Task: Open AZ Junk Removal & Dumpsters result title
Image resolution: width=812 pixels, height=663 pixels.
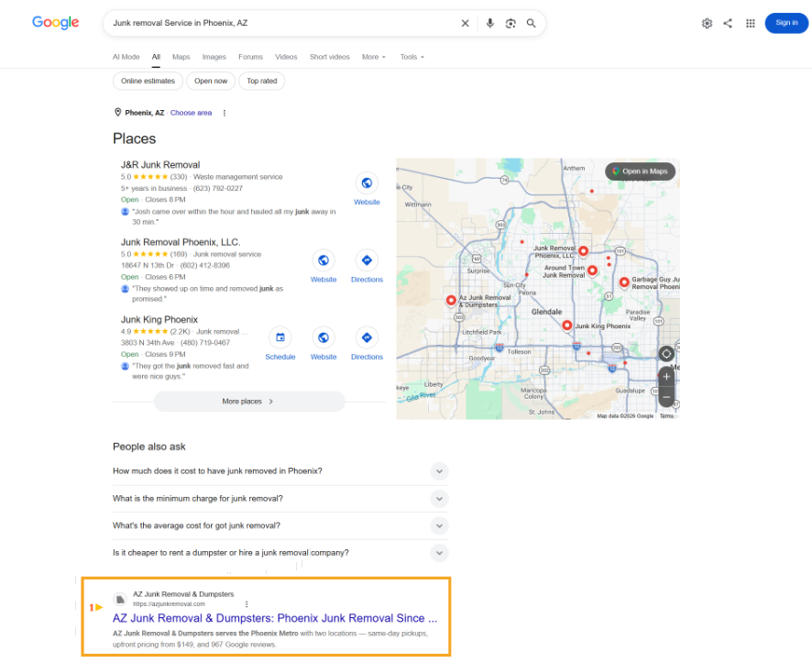Action: [275, 618]
